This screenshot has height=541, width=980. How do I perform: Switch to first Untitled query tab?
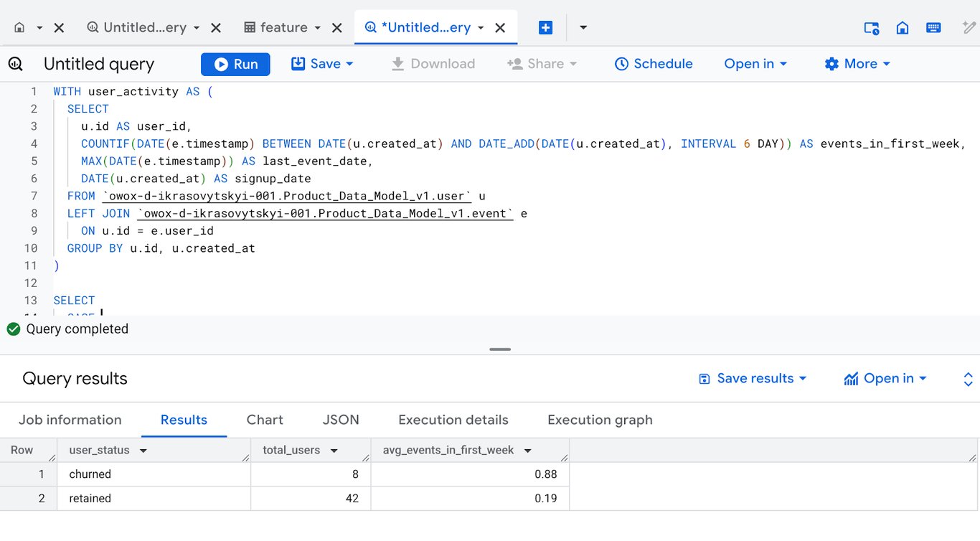click(x=136, y=27)
